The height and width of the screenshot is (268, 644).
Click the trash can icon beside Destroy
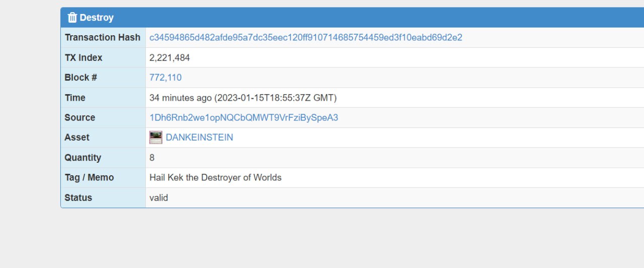72,18
